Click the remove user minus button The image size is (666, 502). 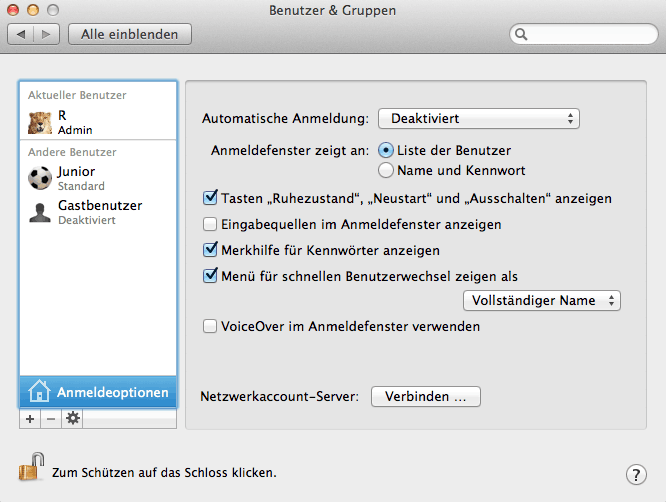coord(51,419)
